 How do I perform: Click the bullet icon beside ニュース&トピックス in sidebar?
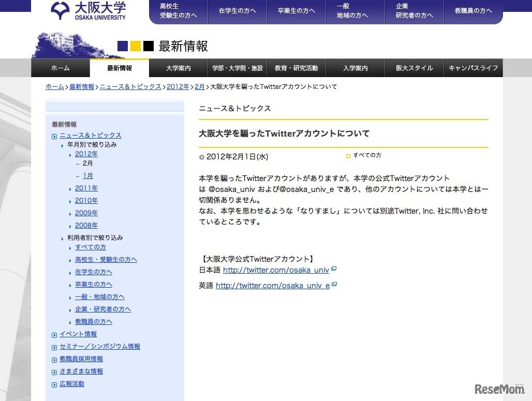click(x=54, y=136)
